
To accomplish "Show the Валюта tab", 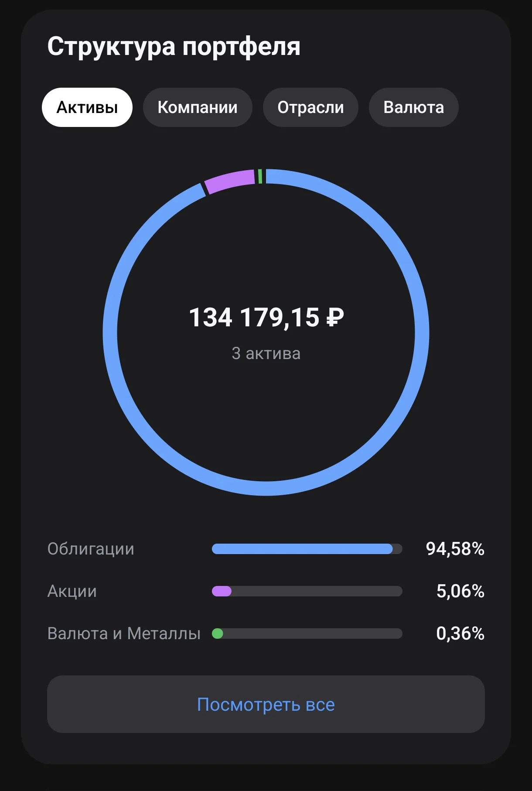I will point(413,107).
